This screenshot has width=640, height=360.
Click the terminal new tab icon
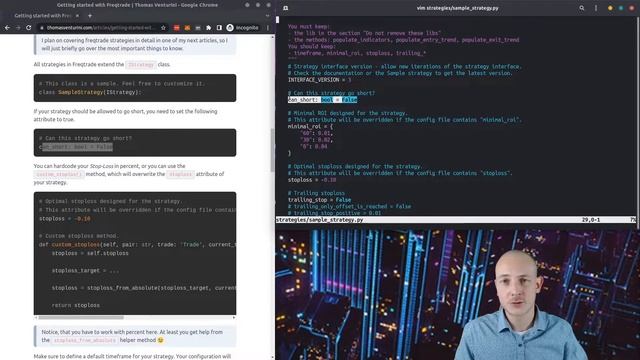click(x=285, y=8)
